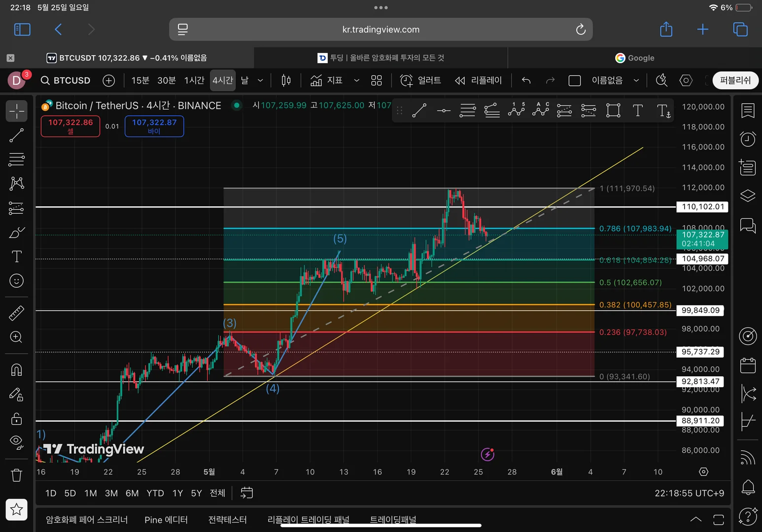Viewport: 762px width, 532px height.
Task: Select the 1M date range
Action: tap(91, 493)
